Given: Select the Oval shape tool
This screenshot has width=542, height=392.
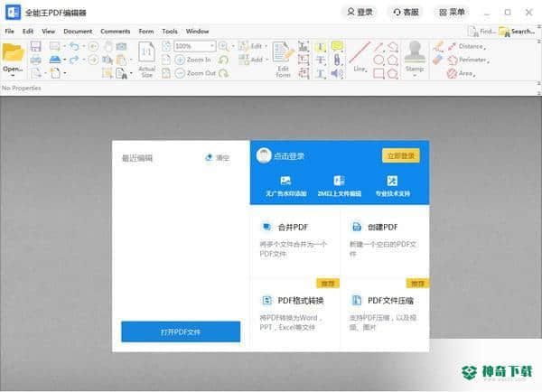Looking at the screenshot, I should (x=378, y=60).
